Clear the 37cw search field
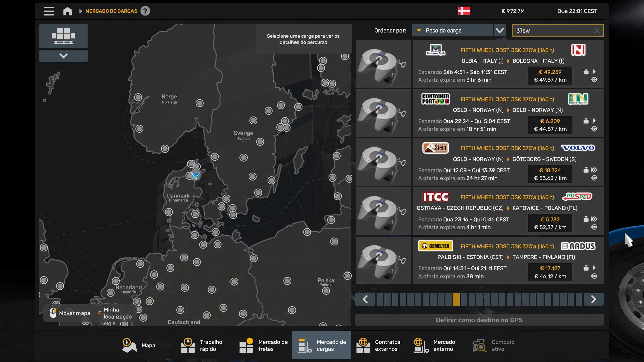The height and width of the screenshot is (362, 644). click(597, 31)
